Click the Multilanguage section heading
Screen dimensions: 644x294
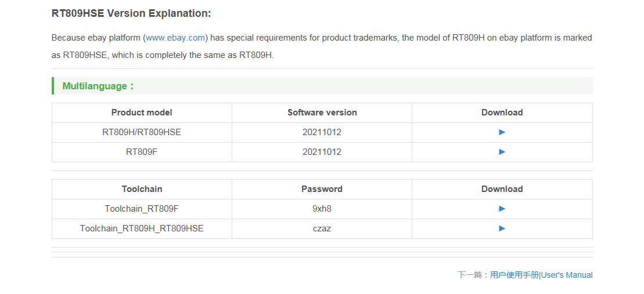98,86
